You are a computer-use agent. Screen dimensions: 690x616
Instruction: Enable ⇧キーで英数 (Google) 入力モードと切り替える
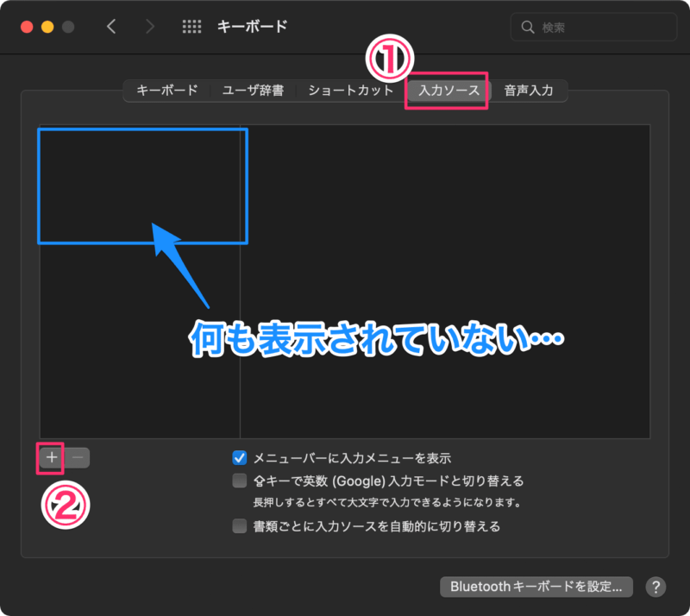click(x=239, y=481)
